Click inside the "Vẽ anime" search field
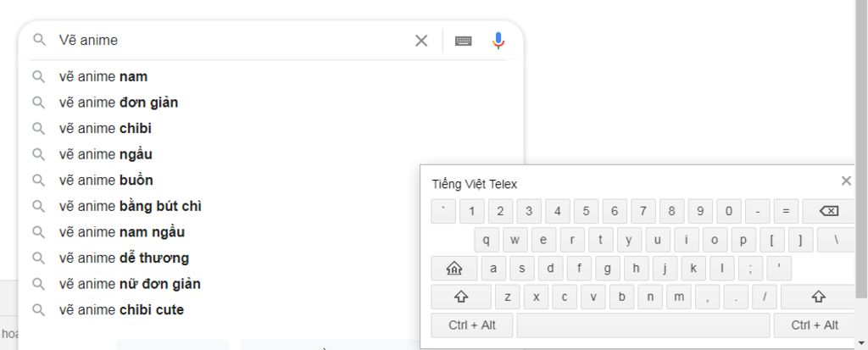The height and width of the screenshot is (350, 868). tap(232, 40)
